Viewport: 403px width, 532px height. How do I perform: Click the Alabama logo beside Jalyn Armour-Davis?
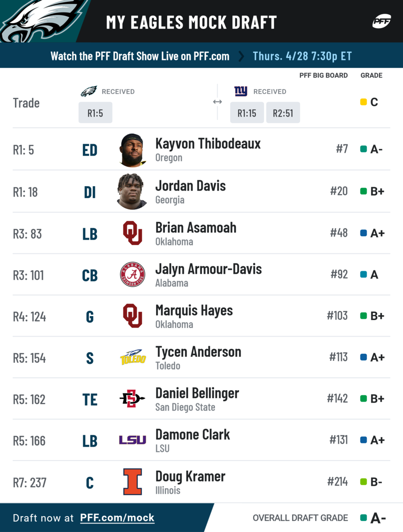coord(133,275)
